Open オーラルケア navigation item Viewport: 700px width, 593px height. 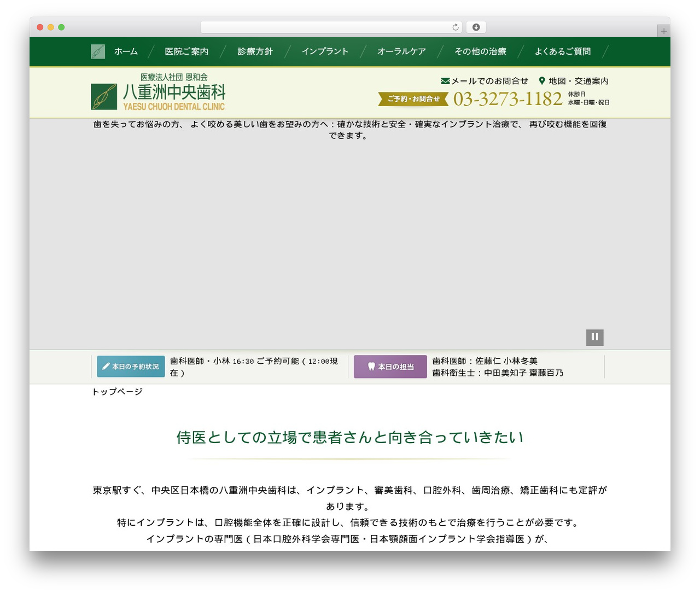tap(401, 51)
